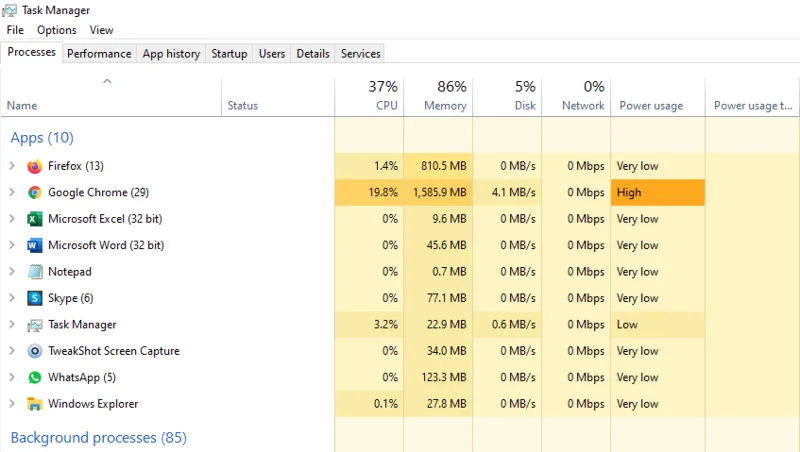This screenshot has width=800, height=452.
Task: Click the Windows Explorer folder icon
Action: [35, 404]
